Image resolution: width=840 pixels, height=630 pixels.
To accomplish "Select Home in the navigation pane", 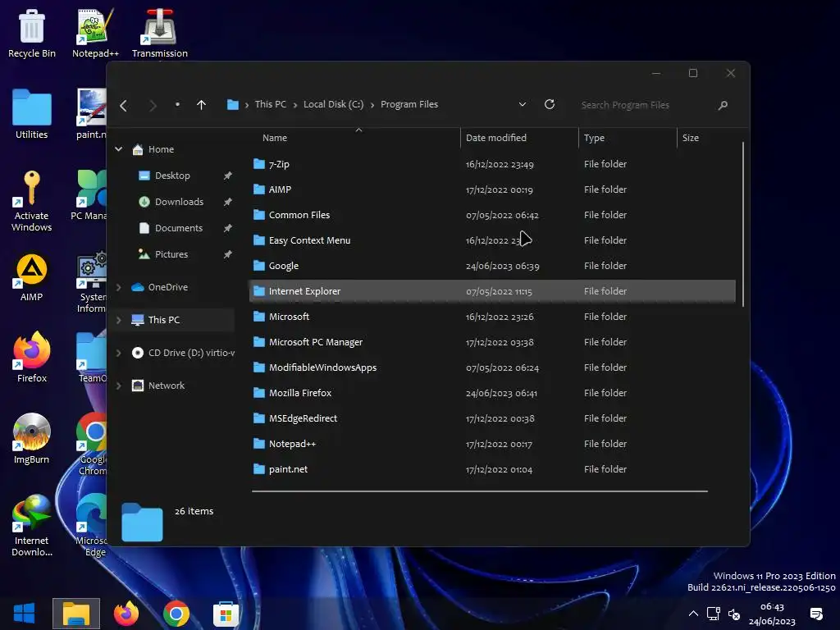I will [x=161, y=149].
